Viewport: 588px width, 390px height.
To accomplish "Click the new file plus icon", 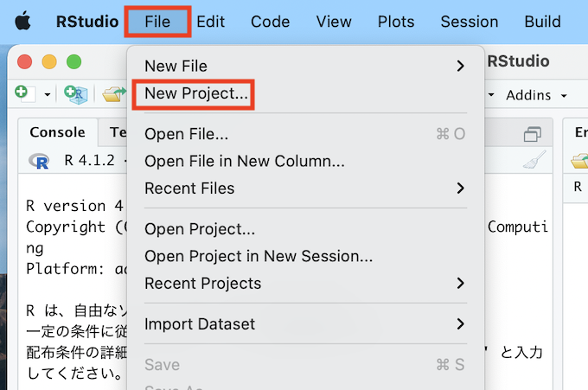I will click(22, 93).
